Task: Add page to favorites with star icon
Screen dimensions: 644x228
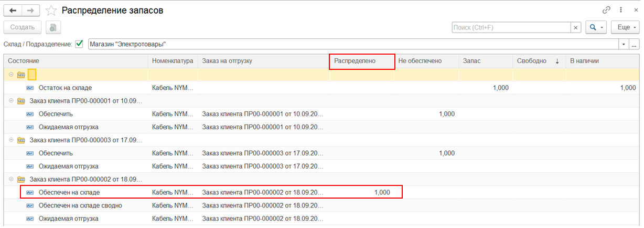Action: 51,10
